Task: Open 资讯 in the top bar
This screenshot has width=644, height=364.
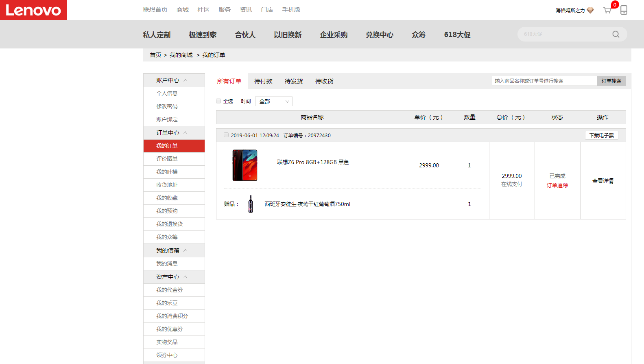Action: [x=246, y=9]
